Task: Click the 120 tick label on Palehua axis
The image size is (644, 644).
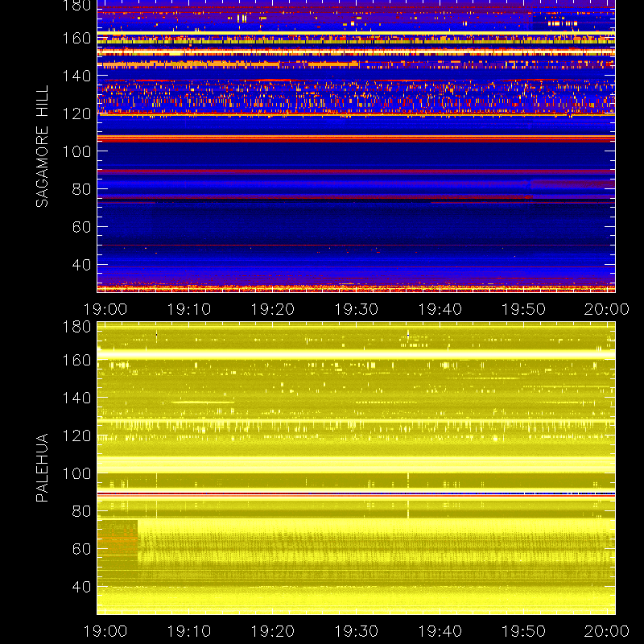Action: pyautogui.click(x=76, y=436)
